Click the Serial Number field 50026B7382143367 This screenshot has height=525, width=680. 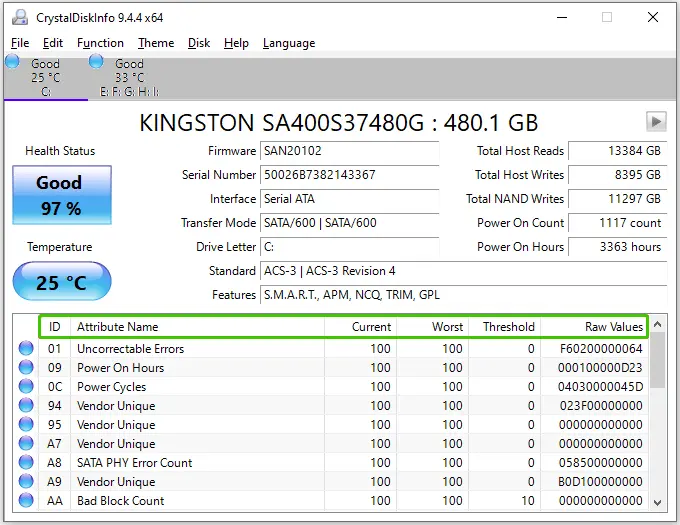[x=350, y=175]
